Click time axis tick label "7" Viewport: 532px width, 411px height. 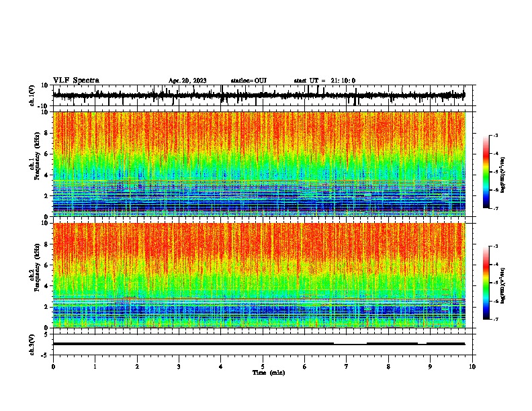point(347,367)
